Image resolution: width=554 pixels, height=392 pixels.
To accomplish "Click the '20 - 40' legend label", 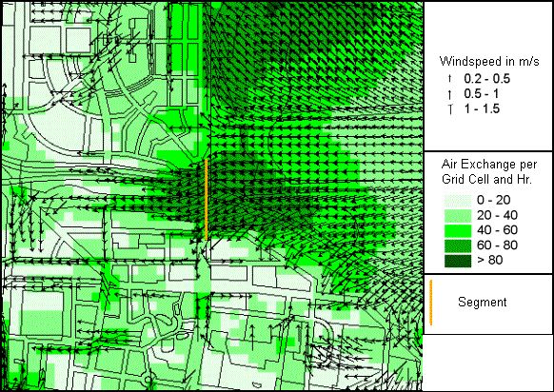I will point(497,215).
